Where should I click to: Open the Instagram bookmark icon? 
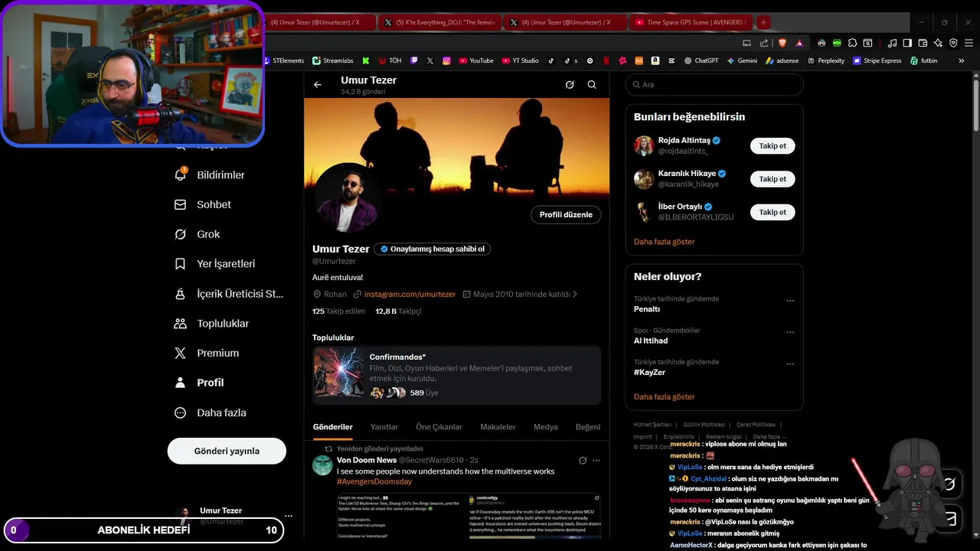point(446,60)
